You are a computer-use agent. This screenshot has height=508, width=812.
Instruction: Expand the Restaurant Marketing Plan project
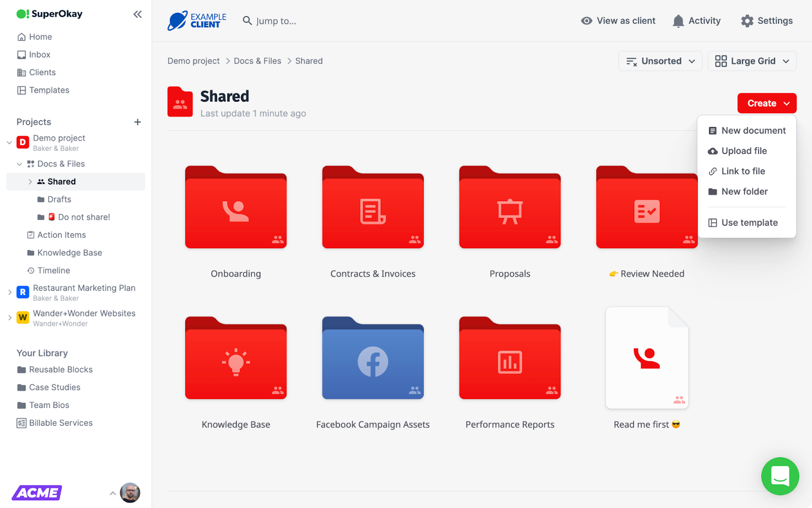(10, 292)
